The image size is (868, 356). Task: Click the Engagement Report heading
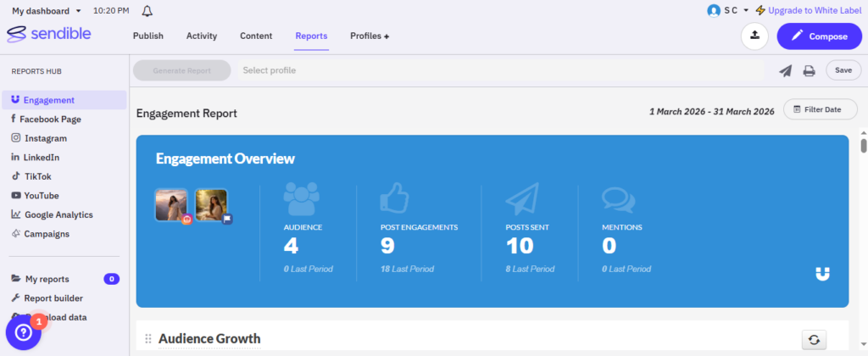(x=186, y=114)
